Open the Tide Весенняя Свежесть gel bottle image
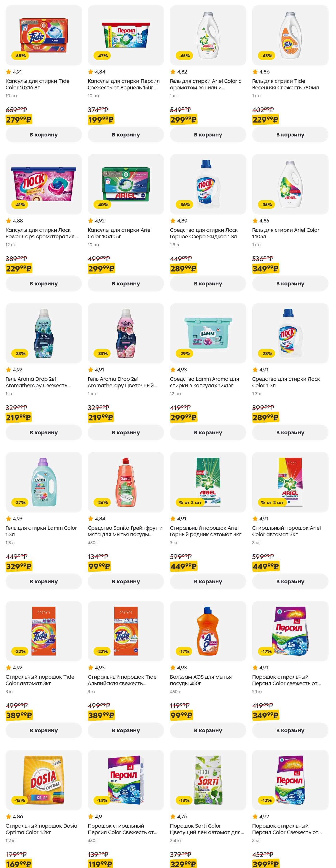The height and width of the screenshot is (868, 336). 290,35
